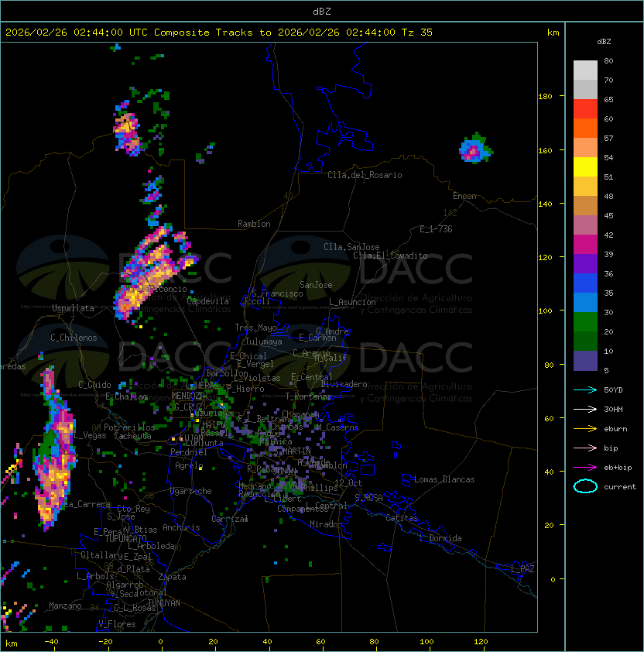Click the 'L_PAZ' map label
This screenshot has width=644, height=652.
point(522,570)
